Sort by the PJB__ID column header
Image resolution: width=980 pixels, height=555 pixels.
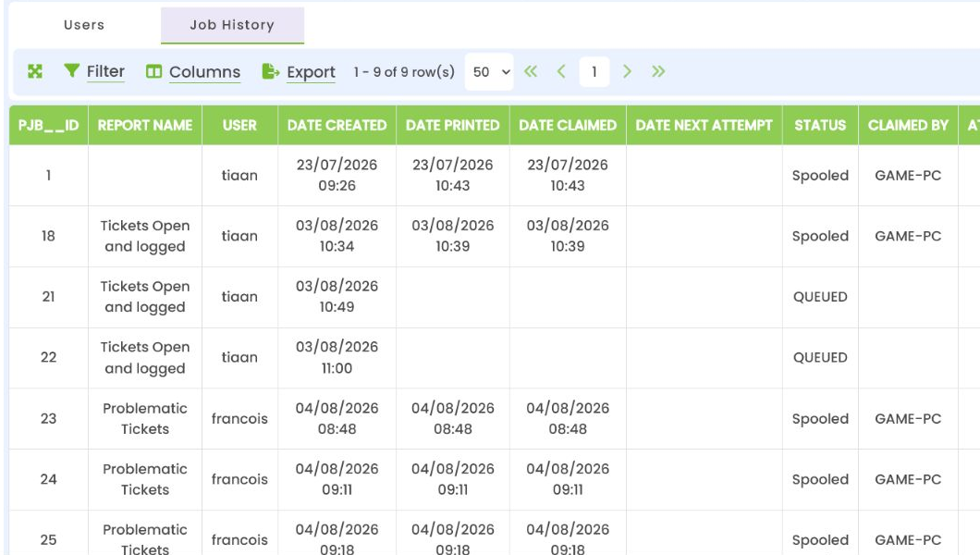pos(49,125)
